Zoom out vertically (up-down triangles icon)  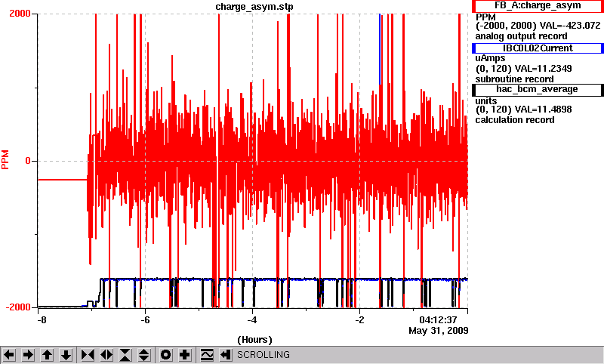coord(144,355)
